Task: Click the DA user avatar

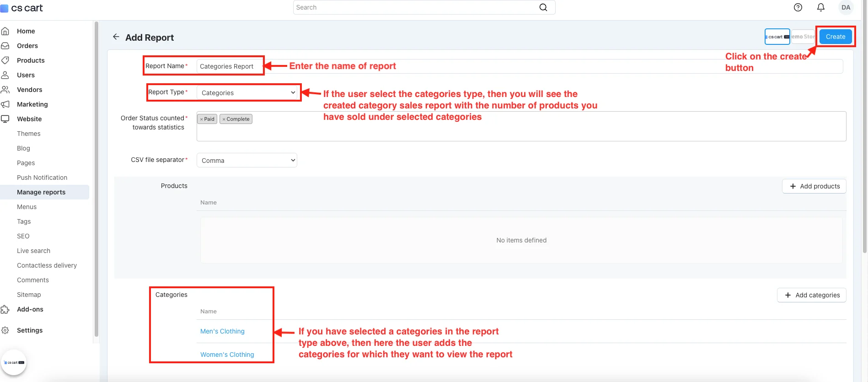Action: 846,7
